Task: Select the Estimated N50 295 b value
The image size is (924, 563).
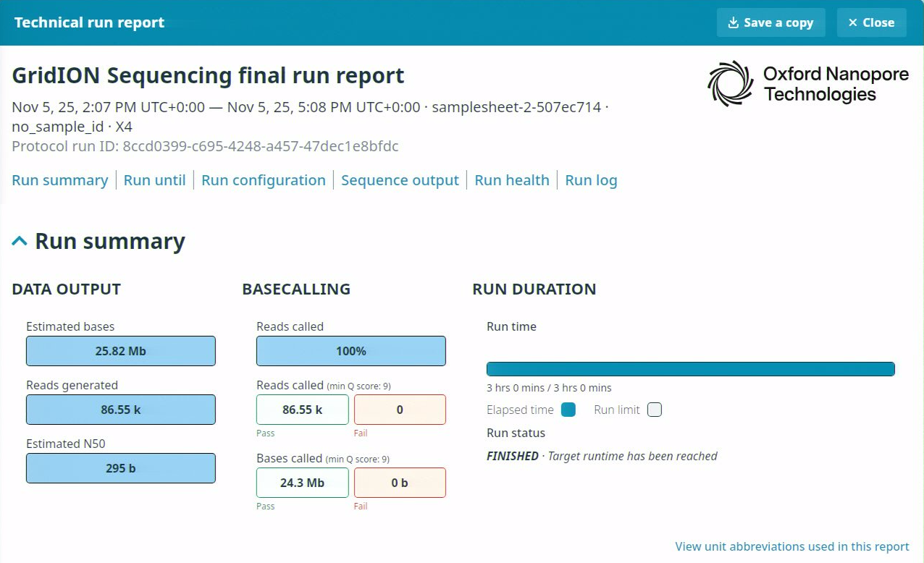Action: (121, 468)
